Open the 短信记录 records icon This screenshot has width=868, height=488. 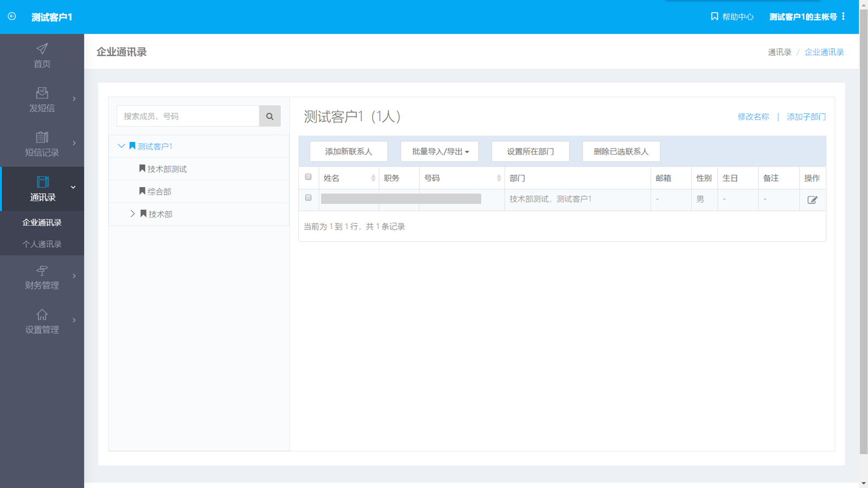pos(42,137)
